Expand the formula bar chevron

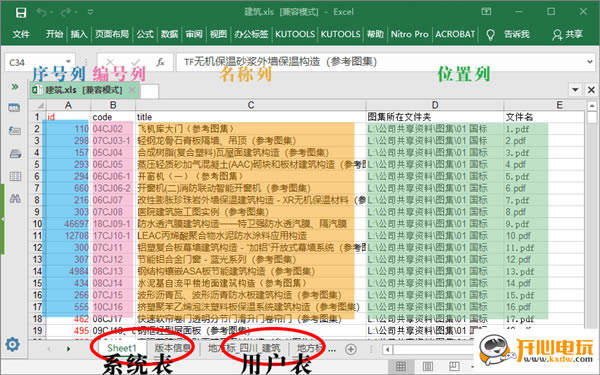590,62
